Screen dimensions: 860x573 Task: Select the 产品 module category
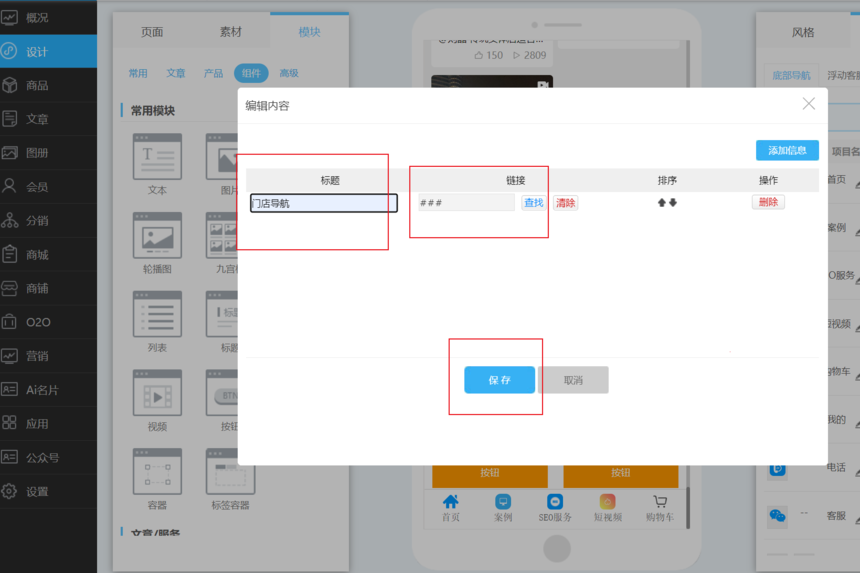point(213,73)
